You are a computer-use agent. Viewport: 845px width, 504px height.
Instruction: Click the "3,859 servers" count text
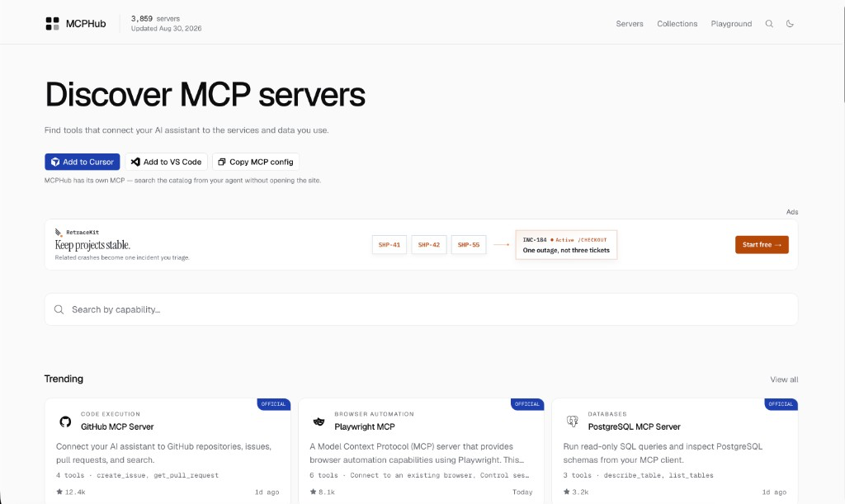tap(155, 18)
